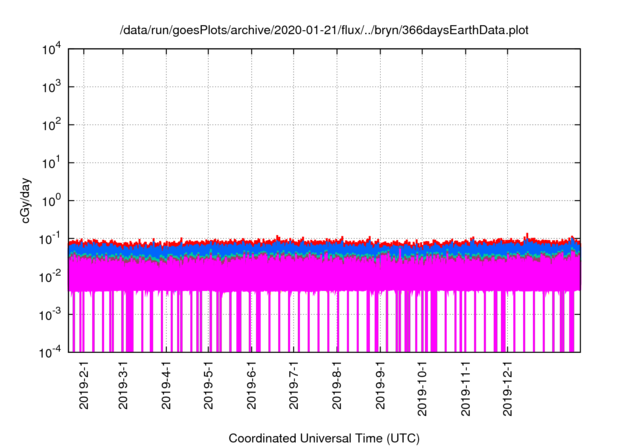Click the plot file path title
Screen dimensions: 640x448
[324, 30]
